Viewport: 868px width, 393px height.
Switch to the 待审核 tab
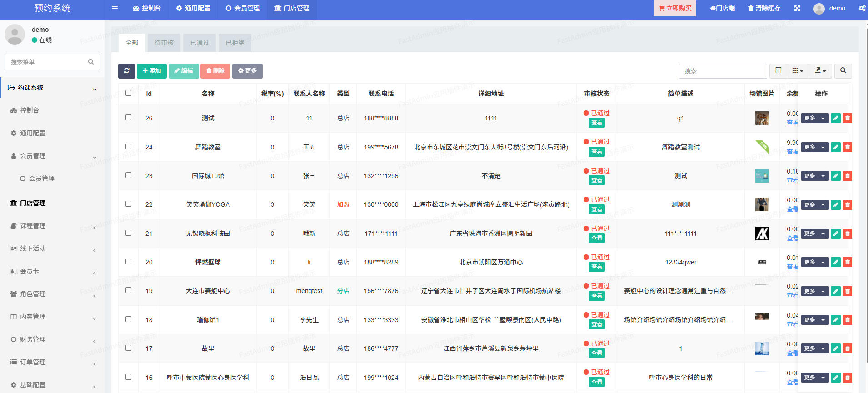(x=164, y=43)
